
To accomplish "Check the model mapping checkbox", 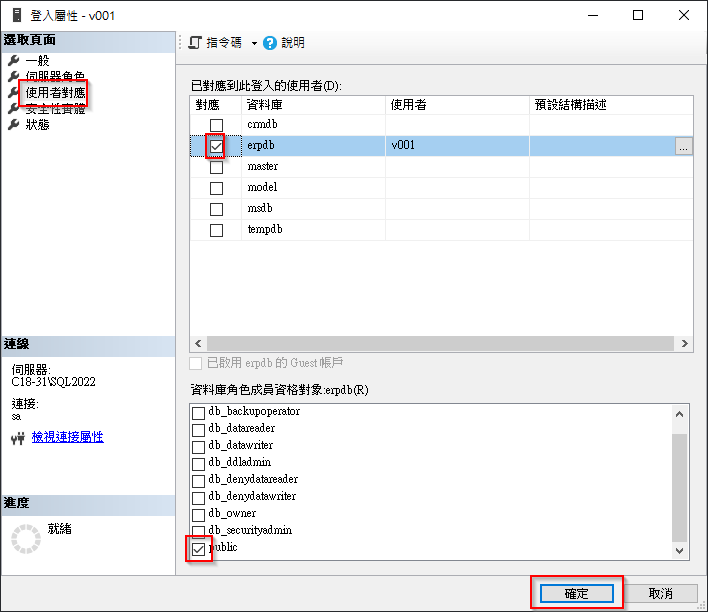I will pyautogui.click(x=216, y=188).
